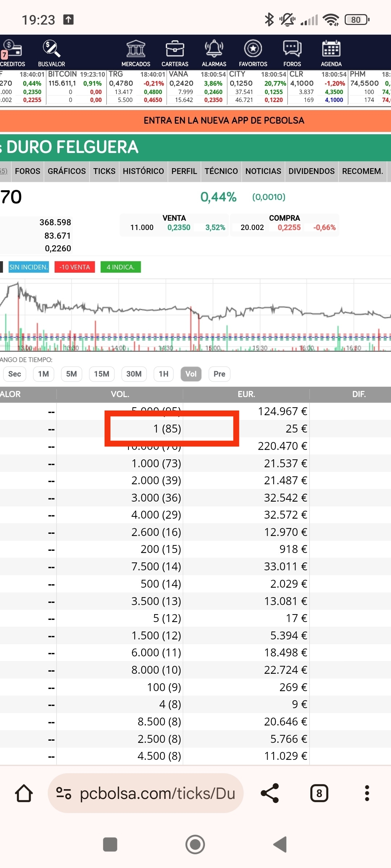This screenshot has height=868, width=391.
Task: Select the 1H time range
Action: (x=164, y=374)
